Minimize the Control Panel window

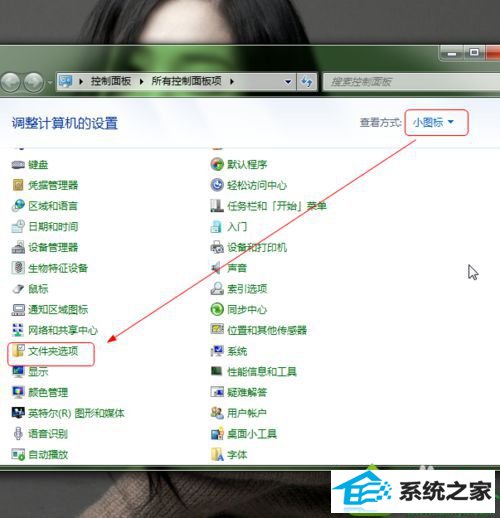[452, 53]
